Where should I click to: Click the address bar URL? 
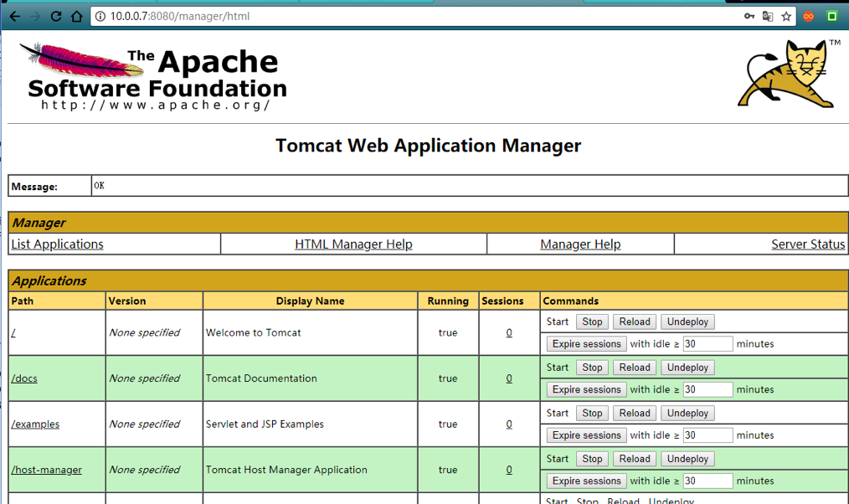[180, 16]
